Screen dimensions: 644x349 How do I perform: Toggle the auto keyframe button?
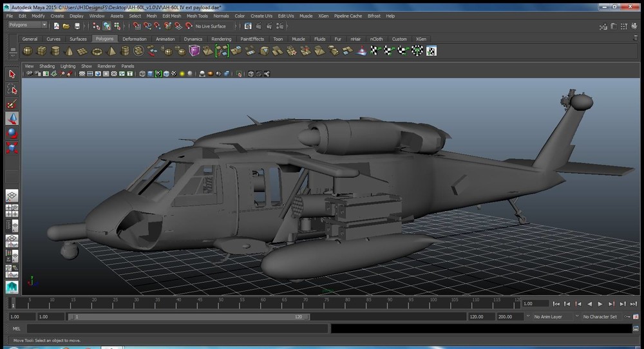(627, 317)
